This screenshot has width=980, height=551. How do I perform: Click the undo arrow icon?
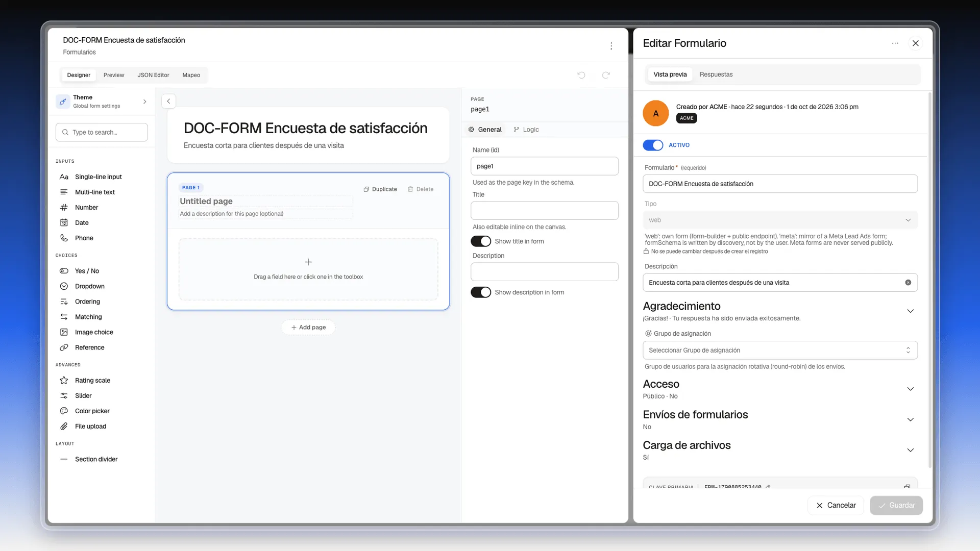(x=581, y=75)
